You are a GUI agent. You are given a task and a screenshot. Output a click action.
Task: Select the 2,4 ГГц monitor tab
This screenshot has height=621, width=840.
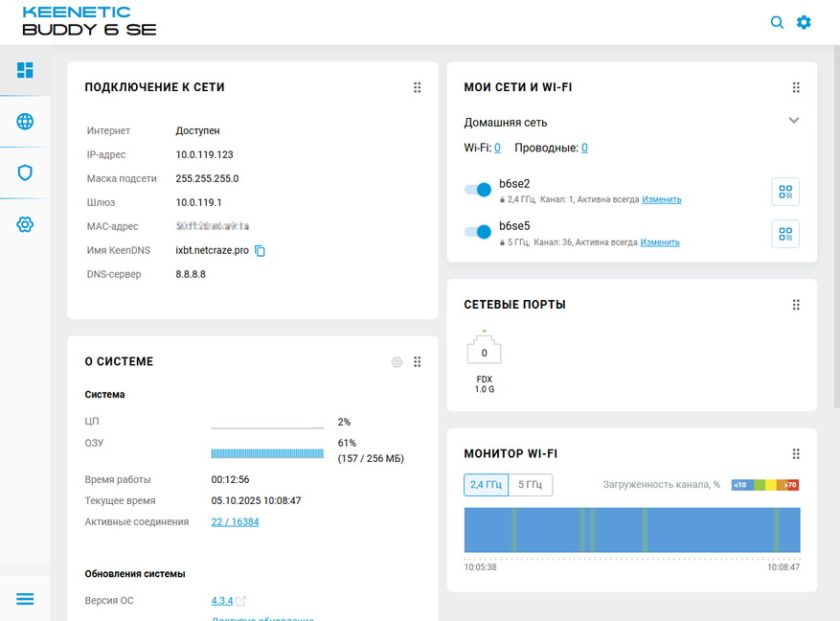(x=486, y=485)
